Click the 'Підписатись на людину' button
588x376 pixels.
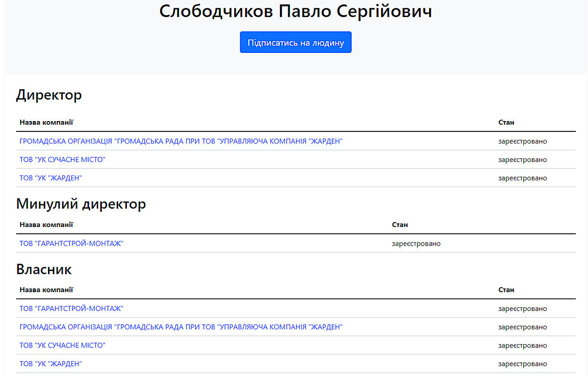pyautogui.click(x=295, y=43)
